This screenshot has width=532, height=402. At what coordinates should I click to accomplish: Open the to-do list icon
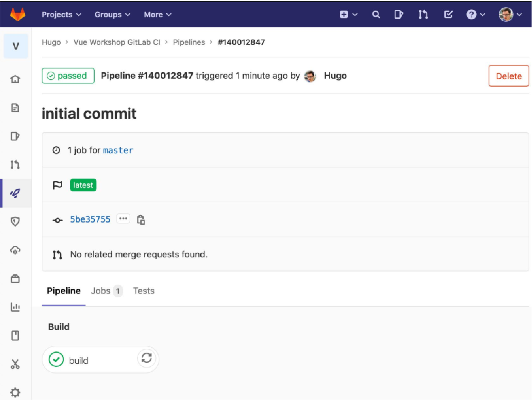[448, 14]
